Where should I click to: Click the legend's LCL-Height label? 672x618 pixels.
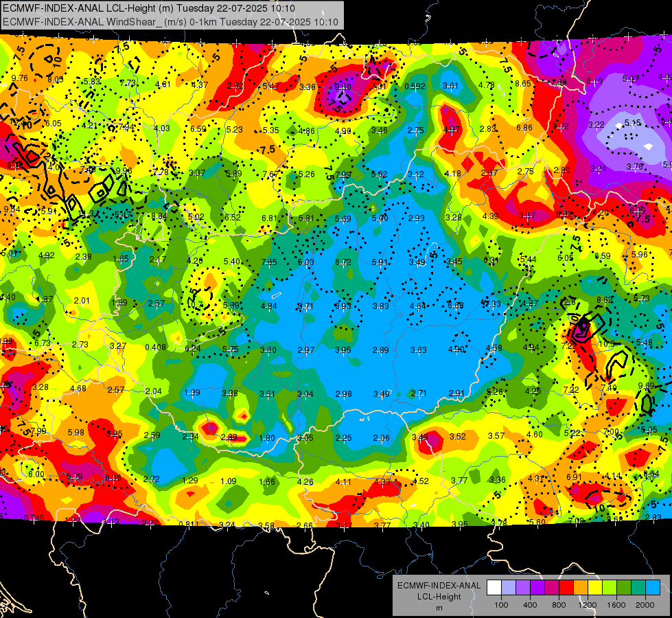coord(439,597)
